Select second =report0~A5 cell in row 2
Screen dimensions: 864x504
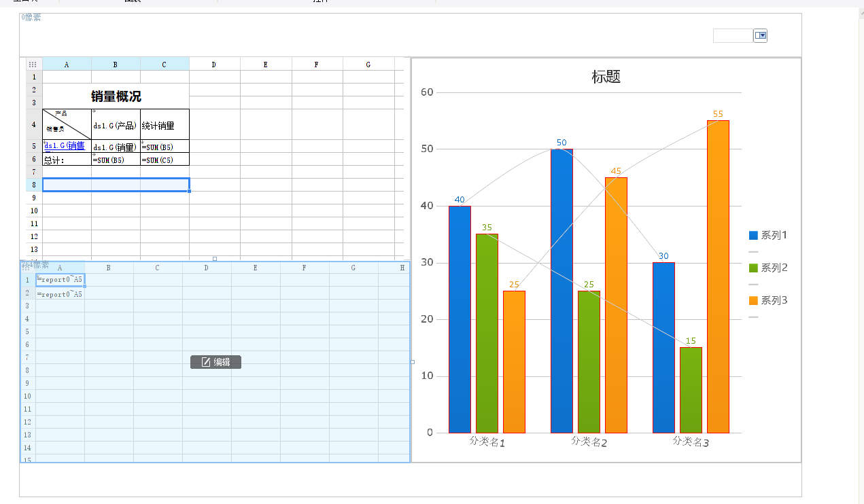60,293
